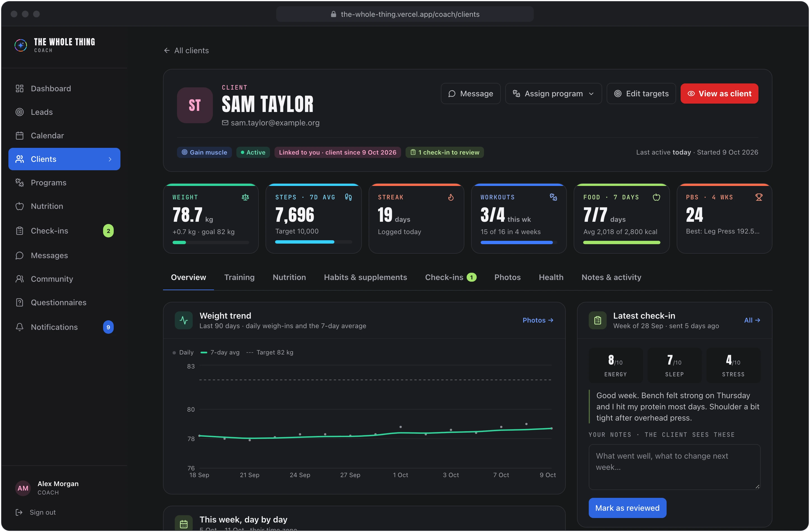Open the Assign program dropdown

(553, 94)
